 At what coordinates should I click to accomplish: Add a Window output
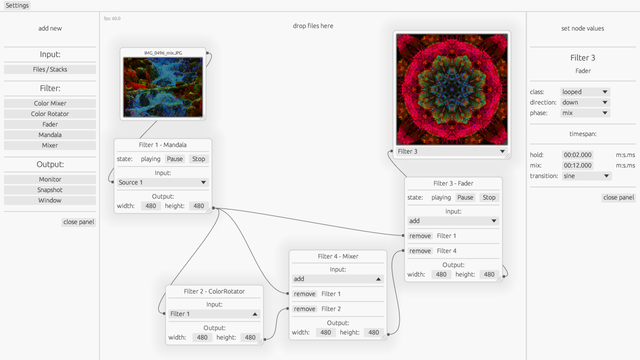point(50,200)
